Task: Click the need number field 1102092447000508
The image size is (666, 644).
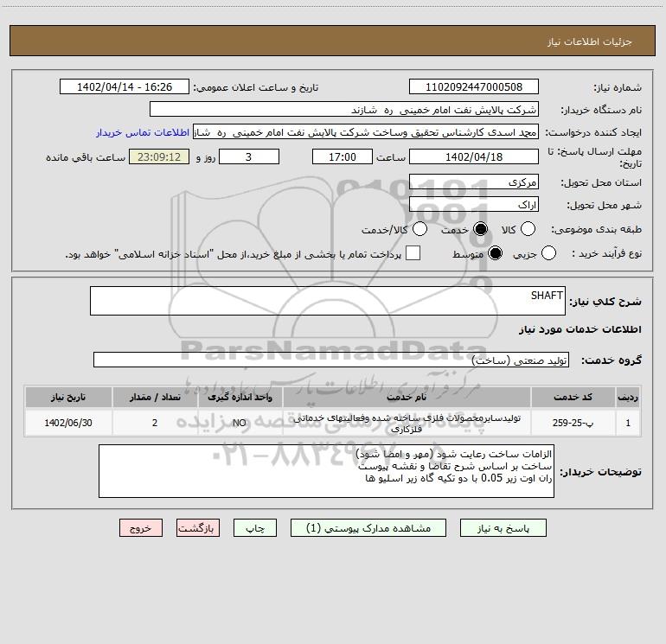Action: [x=474, y=87]
